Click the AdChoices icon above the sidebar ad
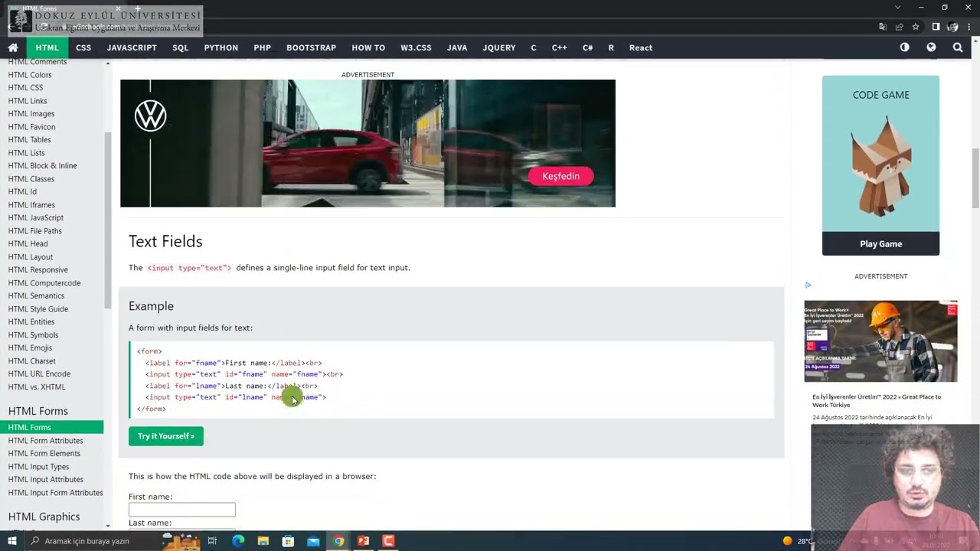Image resolution: width=980 pixels, height=551 pixels. [808, 285]
